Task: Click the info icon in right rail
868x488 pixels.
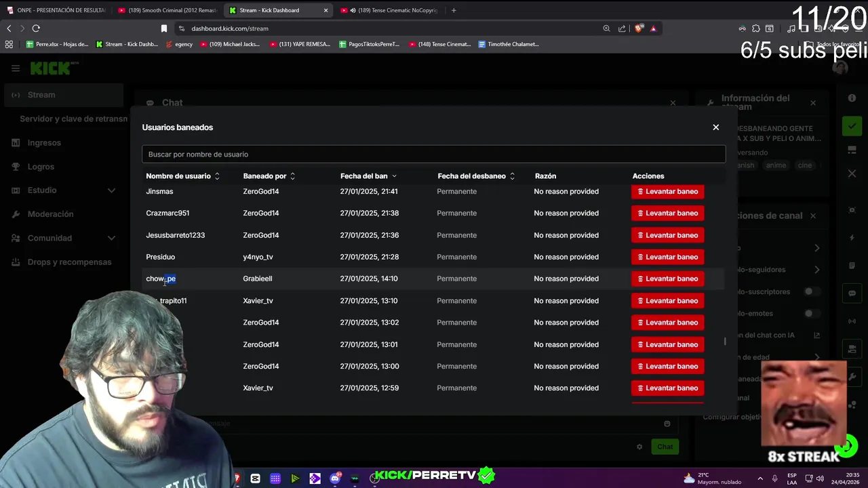Action: (852, 98)
